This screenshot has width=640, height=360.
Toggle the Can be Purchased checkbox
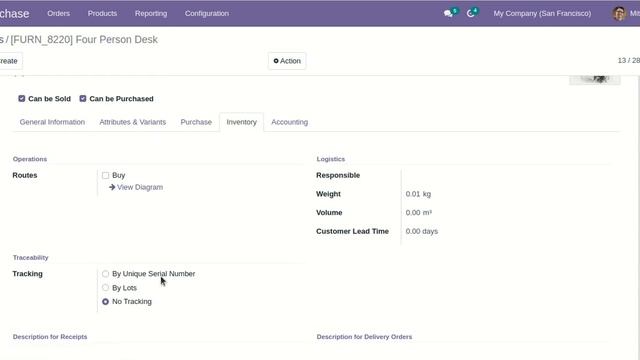pyautogui.click(x=83, y=98)
